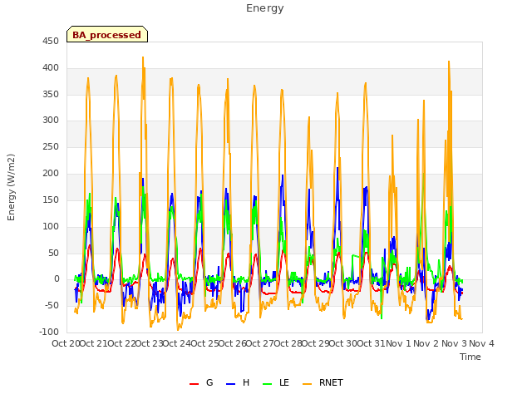Click the Oct 27 x-axis date label

pyautogui.click(x=260, y=343)
